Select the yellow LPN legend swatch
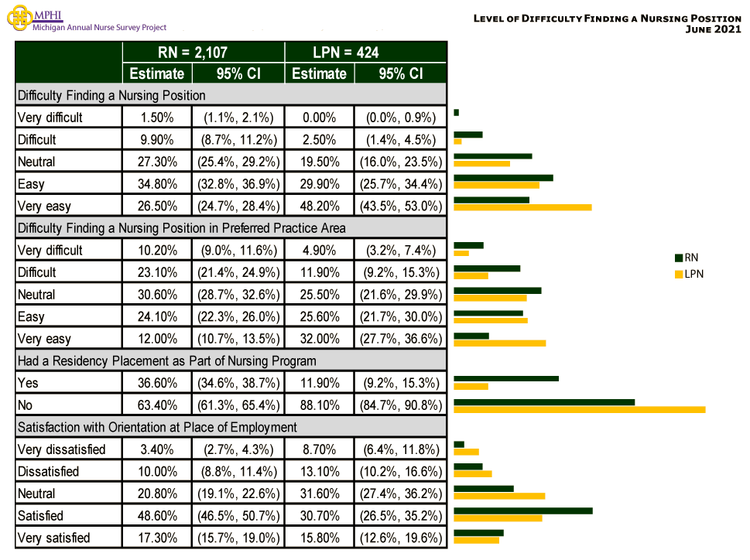Viewport: 750px width, 560px height. pyautogui.click(x=677, y=274)
